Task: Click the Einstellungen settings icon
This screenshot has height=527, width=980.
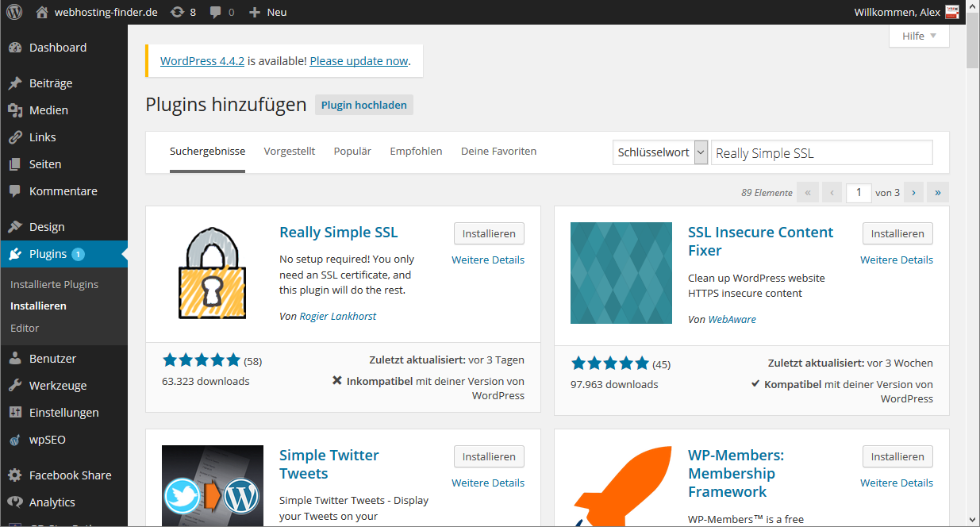Action: tap(15, 413)
